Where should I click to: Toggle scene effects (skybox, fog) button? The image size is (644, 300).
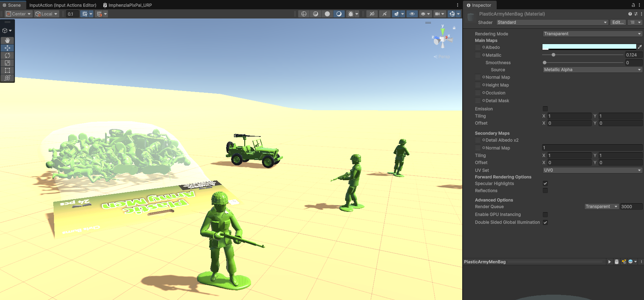click(396, 14)
